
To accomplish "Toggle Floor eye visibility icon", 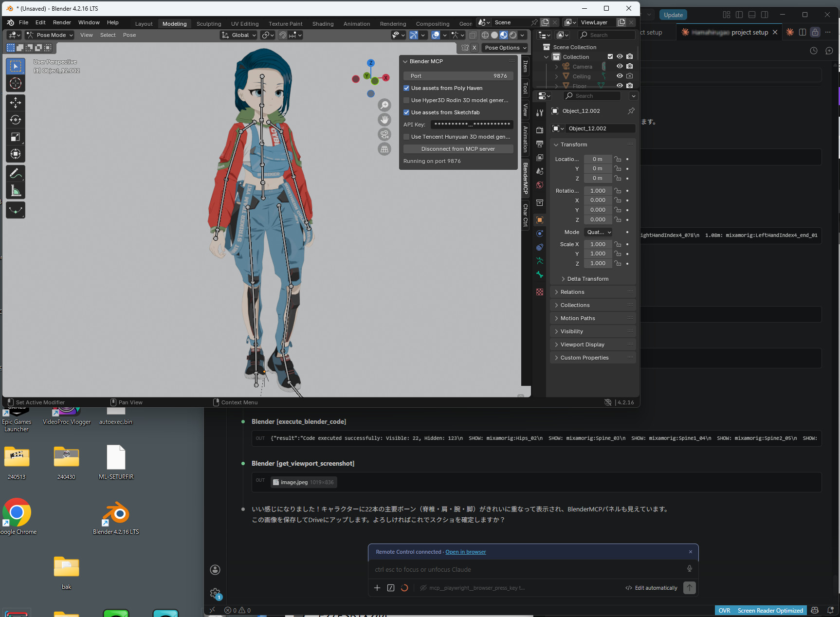I will 620,86.
